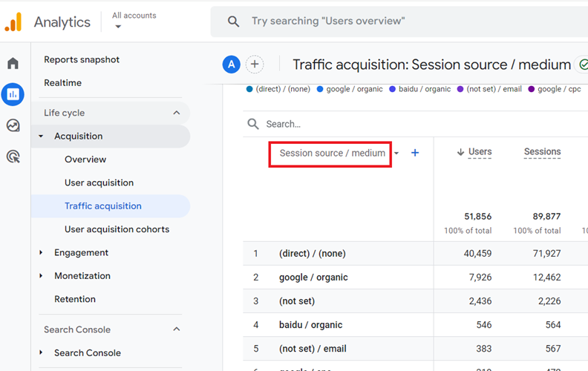Click into the top search box
The image size is (588, 371).
[399, 22]
